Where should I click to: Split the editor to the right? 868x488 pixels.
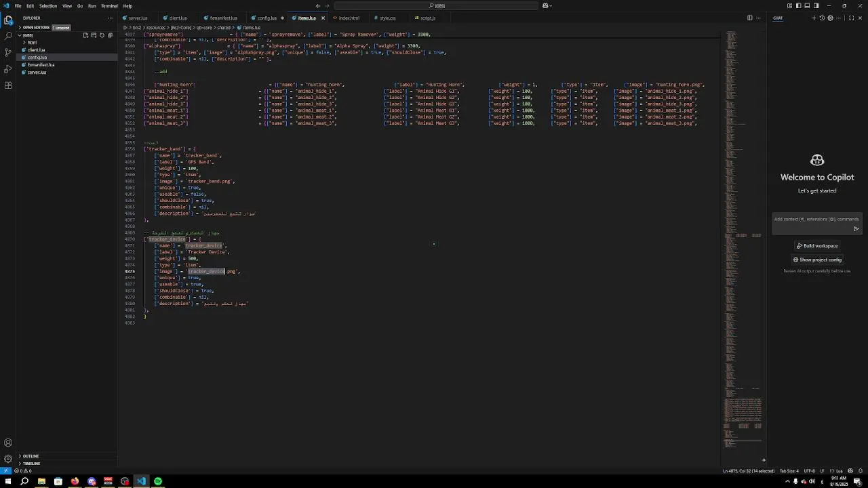click(x=750, y=18)
